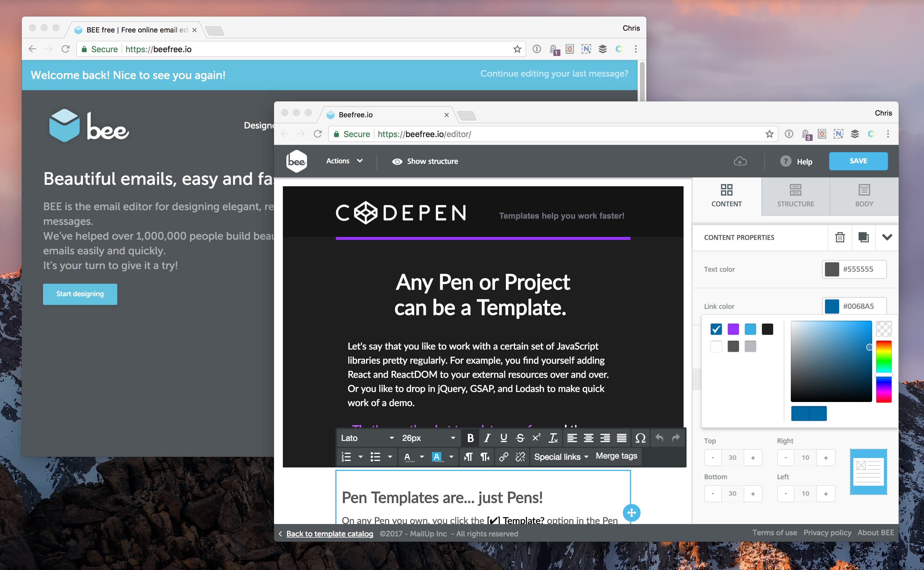Click the SAVE button
The image size is (924, 570).
click(x=858, y=161)
